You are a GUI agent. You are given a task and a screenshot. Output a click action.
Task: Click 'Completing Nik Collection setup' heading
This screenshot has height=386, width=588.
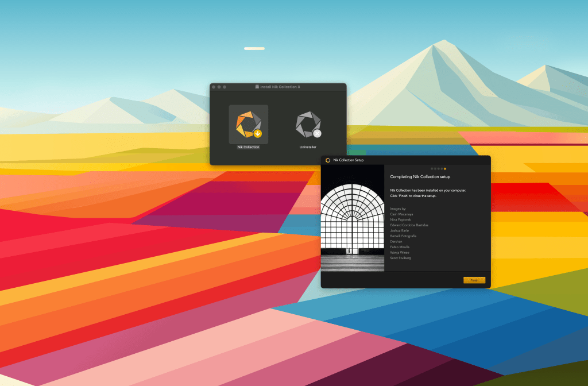click(x=420, y=177)
